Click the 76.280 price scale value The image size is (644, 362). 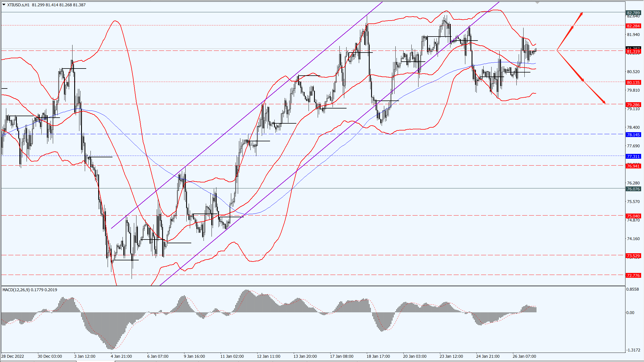(633, 183)
